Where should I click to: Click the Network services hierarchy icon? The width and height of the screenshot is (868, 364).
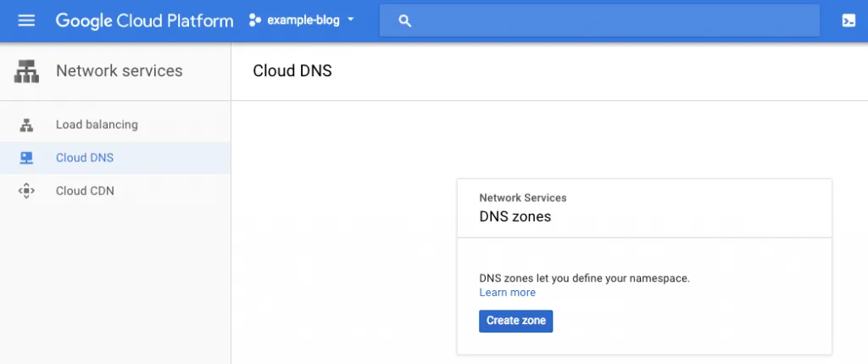pyautogui.click(x=26, y=71)
